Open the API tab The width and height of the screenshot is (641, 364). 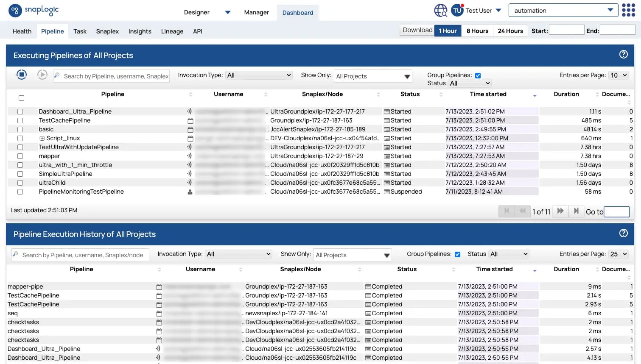(x=198, y=31)
